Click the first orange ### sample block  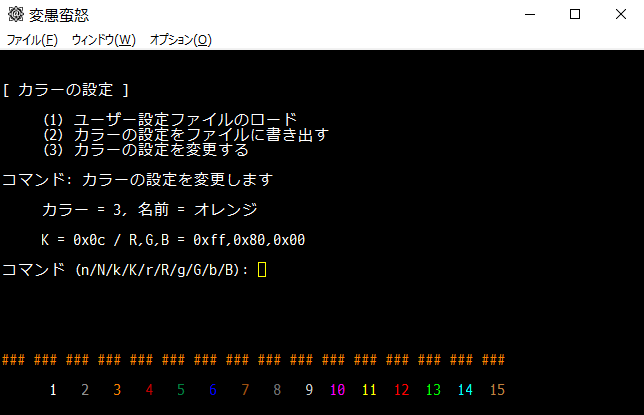click(13, 360)
